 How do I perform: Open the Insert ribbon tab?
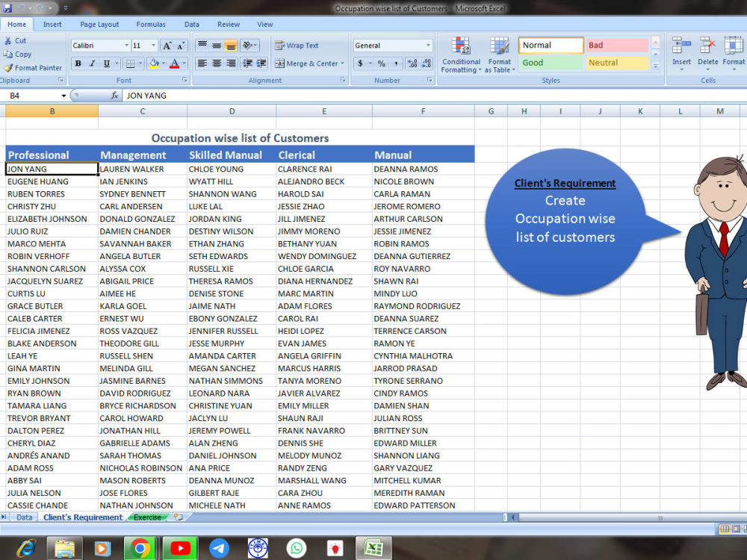point(52,25)
